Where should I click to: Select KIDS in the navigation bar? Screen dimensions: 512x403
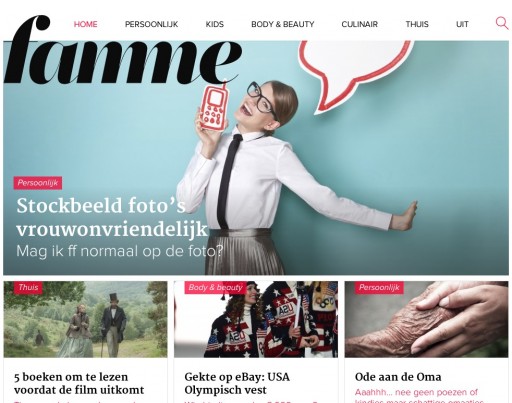click(x=215, y=24)
